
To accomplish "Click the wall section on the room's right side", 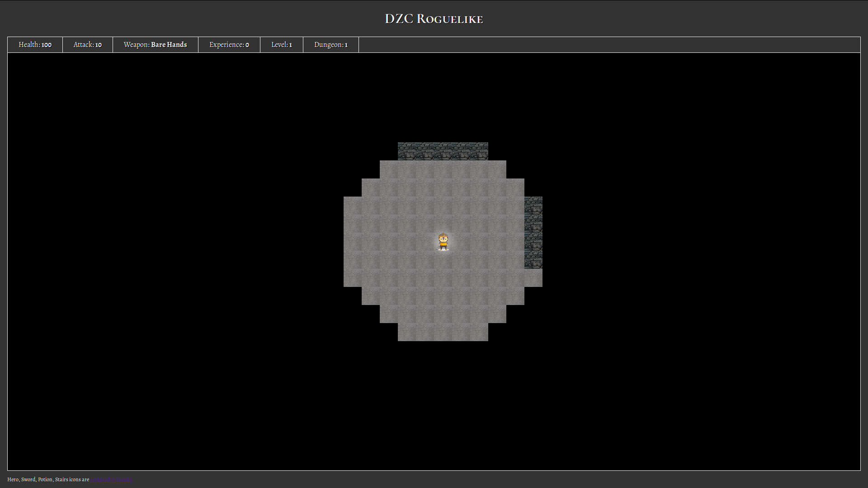I will (x=533, y=230).
